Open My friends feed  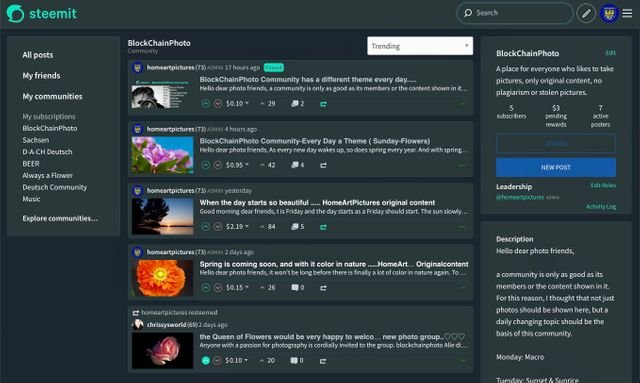coord(41,76)
